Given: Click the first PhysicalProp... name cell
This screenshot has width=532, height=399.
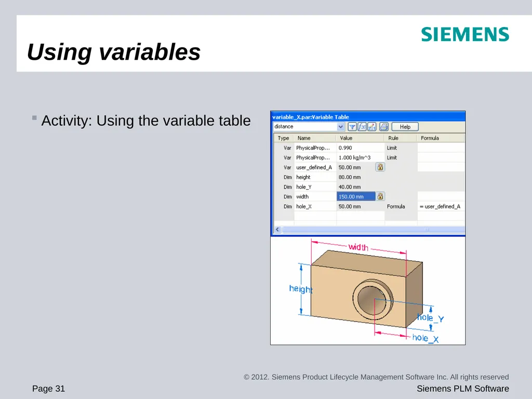Looking at the screenshot, I should pyautogui.click(x=315, y=148).
